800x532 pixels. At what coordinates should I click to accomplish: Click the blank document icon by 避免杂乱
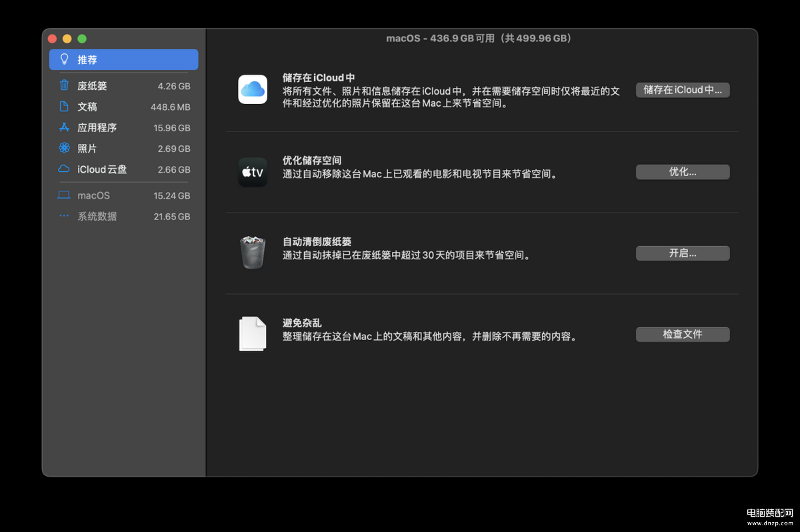coord(253,334)
